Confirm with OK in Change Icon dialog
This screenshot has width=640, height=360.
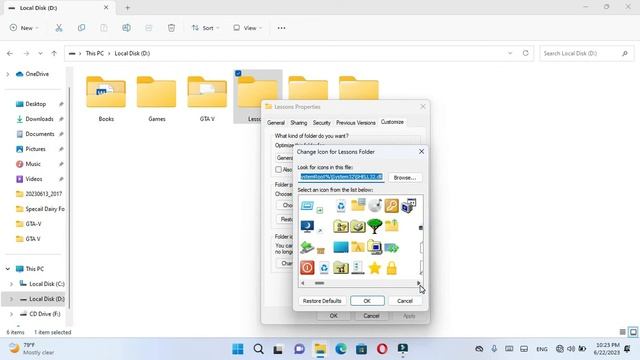click(367, 301)
